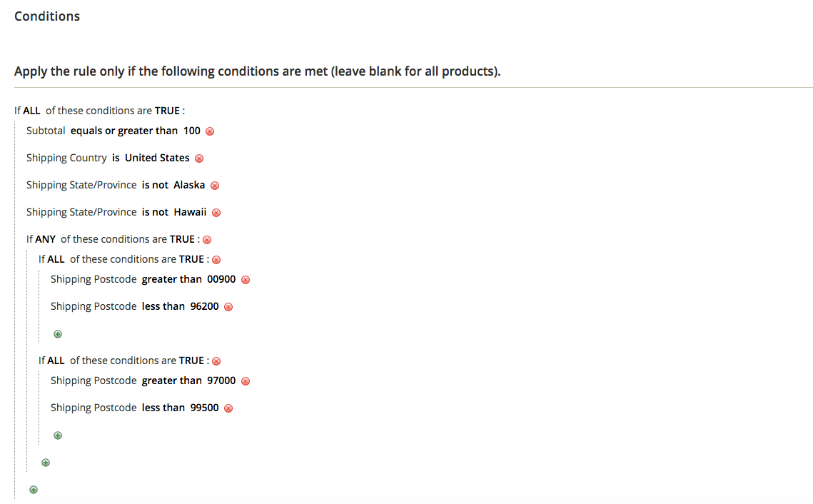Screen dimensions: 813x504
Task: Change the 'United States' country value
Action: (x=157, y=158)
